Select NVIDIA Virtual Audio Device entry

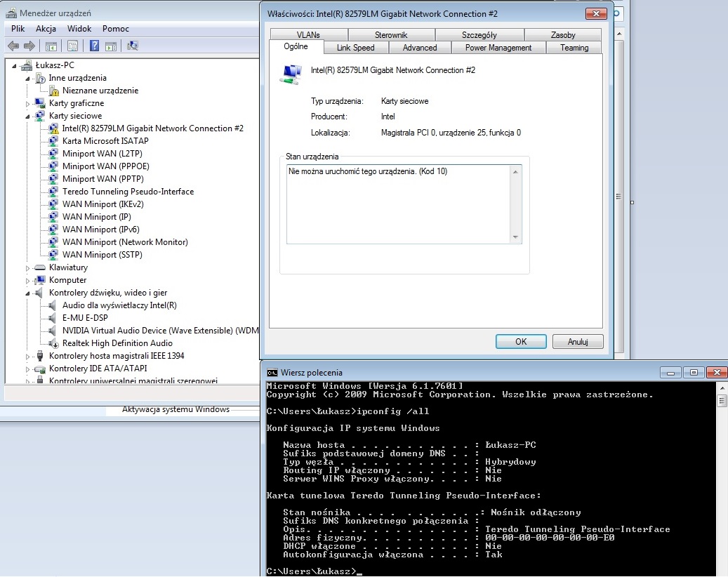(x=160, y=331)
